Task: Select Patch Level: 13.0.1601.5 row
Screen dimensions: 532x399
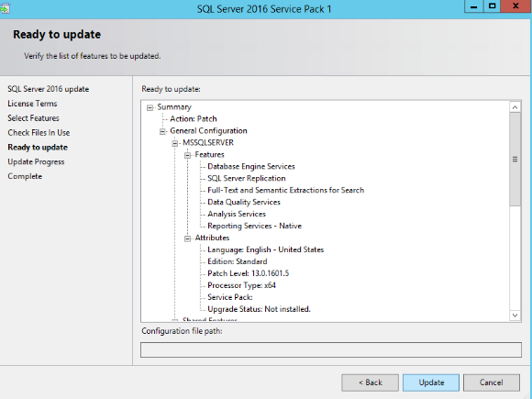Action: (x=248, y=273)
